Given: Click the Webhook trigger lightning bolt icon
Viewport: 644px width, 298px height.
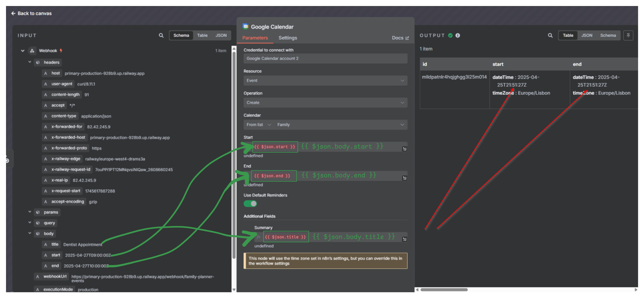Looking at the screenshot, I should coord(61,51).
